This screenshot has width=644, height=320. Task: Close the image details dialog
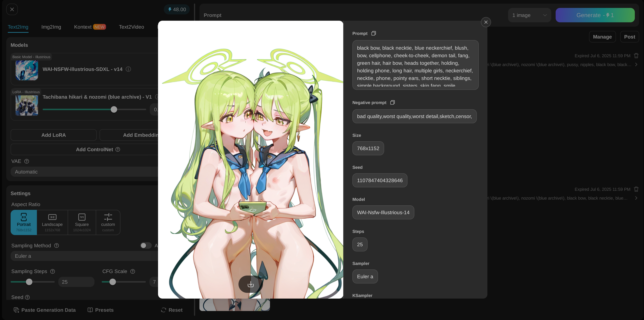pyautogui.click(x=486, y=22)
